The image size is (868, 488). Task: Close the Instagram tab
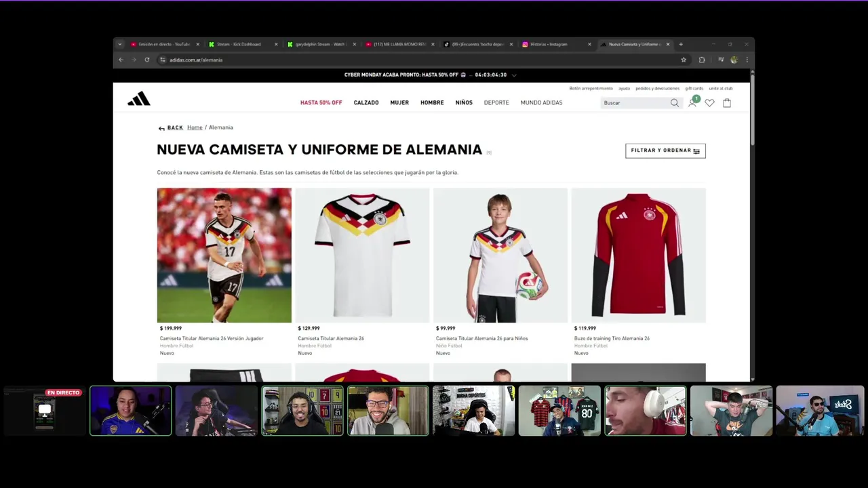point(589,44)
